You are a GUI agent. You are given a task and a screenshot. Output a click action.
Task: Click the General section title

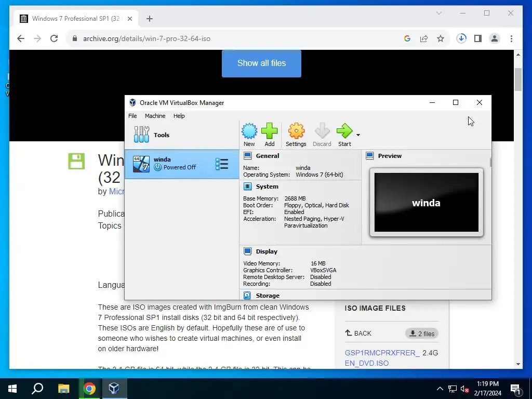(268, 156)
